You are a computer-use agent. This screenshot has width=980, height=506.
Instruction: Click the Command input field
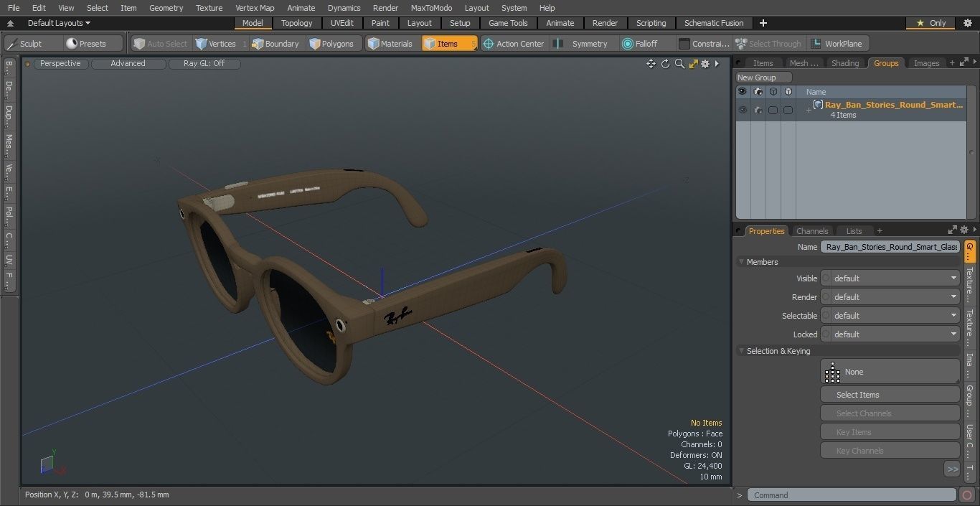(x=851, y=495)
